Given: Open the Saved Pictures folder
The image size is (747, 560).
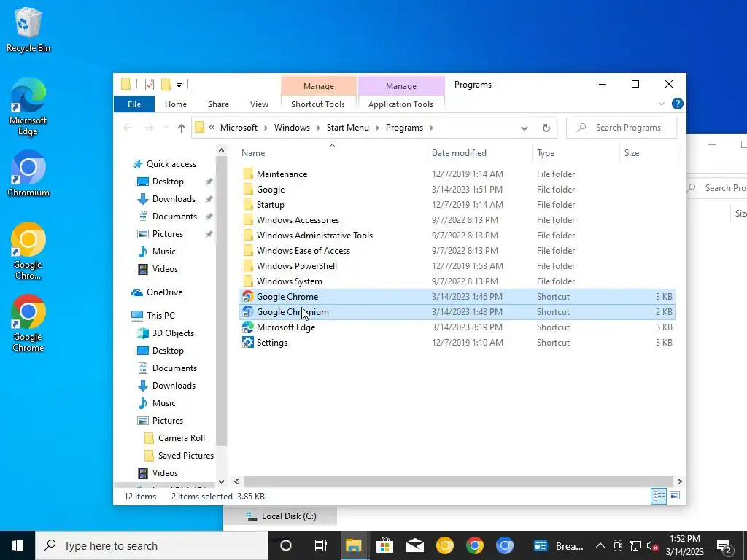Looking at the screenshot, I should tap(185, 456).
